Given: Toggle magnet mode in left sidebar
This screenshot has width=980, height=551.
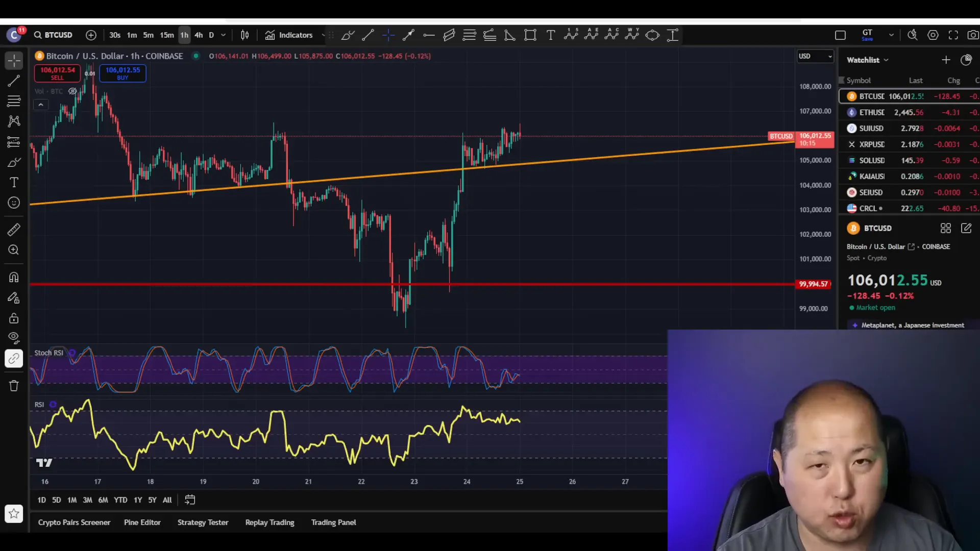Looking at the screenshot, I should 14,278.
